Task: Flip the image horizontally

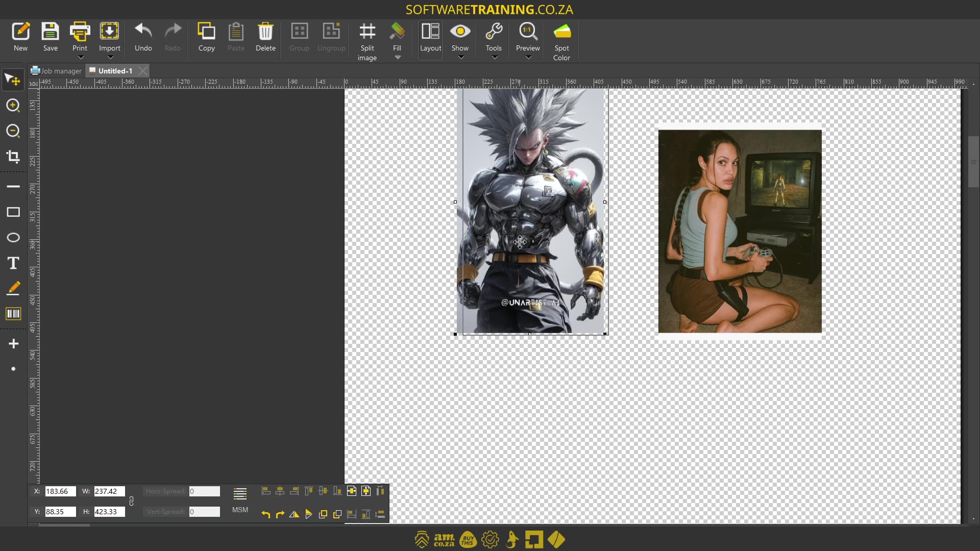Action: point(294,514)
